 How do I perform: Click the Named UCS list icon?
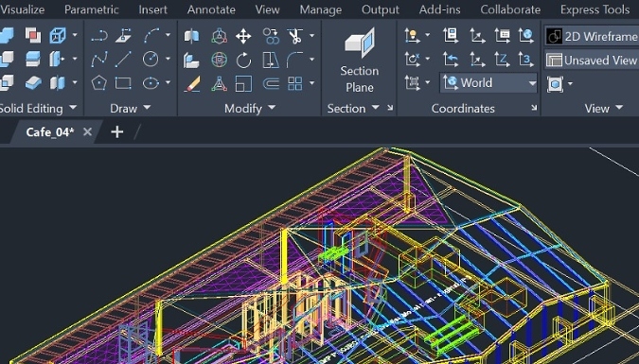[502, 35]
